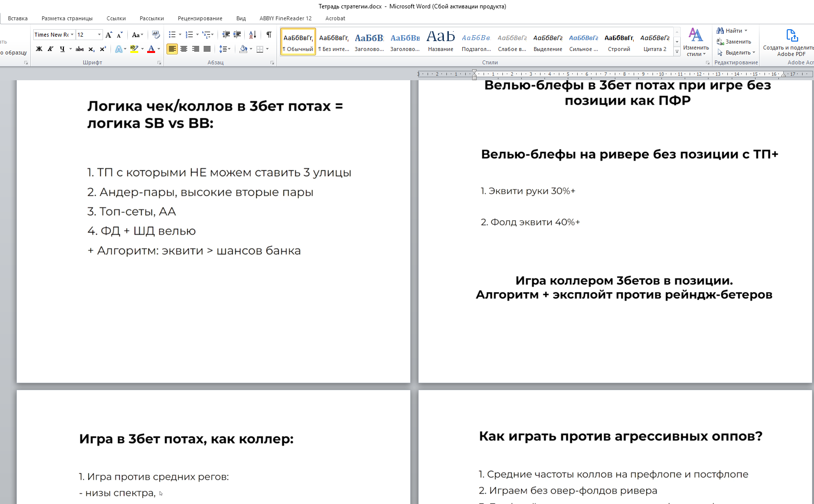Open the font size dropdown
The image size is (814, 504).
(x=99, y=35)
